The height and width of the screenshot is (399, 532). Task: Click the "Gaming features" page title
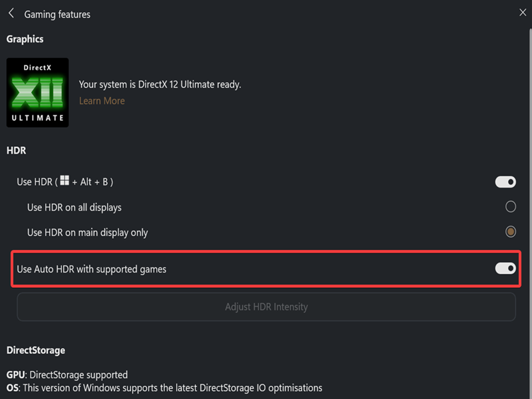click(57, 14)
